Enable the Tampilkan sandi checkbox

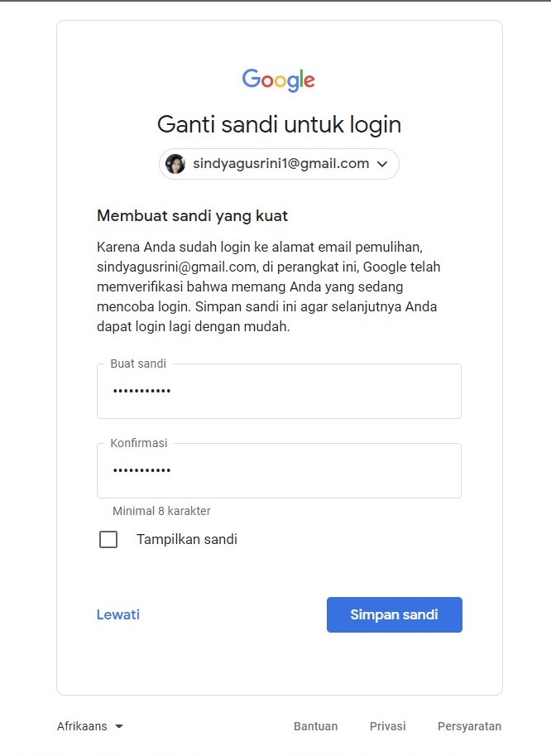pyautogui.click(x=108, y=540)
